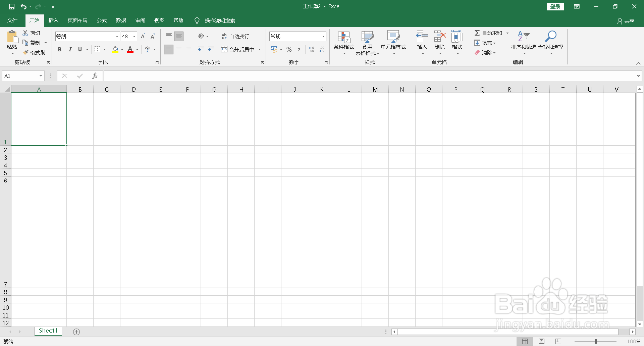Toggle Wrap Text (自动换行)

click(235, 36)
